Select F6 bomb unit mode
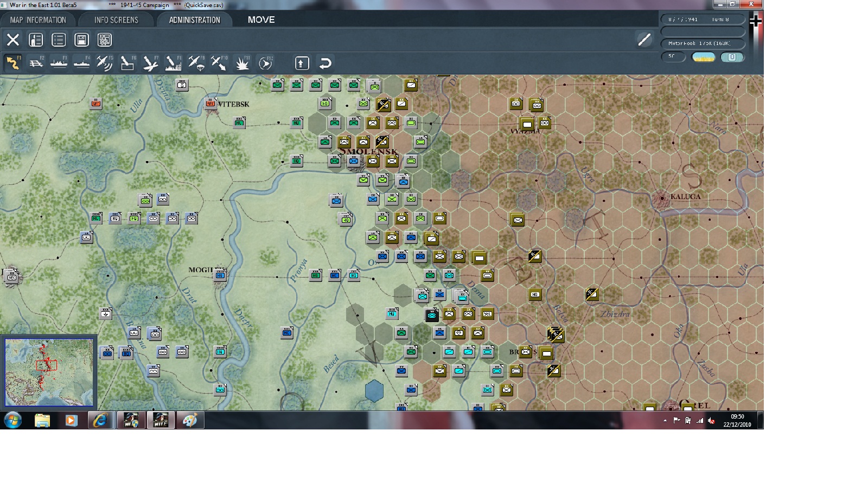Viewport: 868px width, 488px height. point(127,63)
